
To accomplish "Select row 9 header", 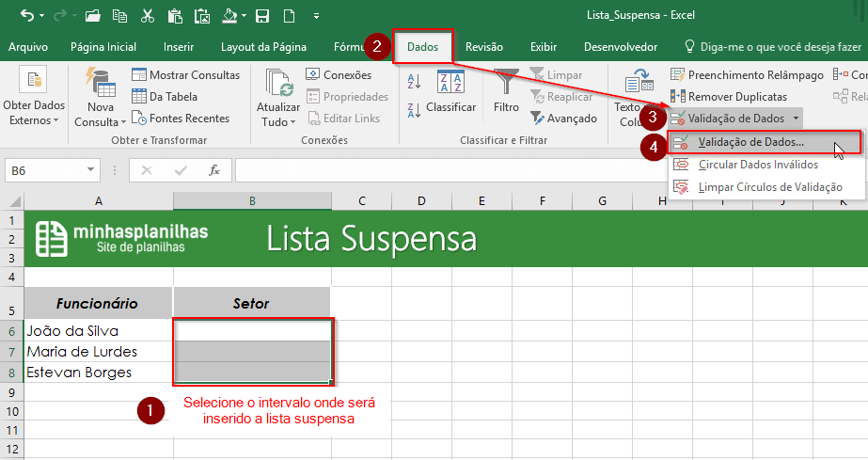I will click(x=11, y=392).
